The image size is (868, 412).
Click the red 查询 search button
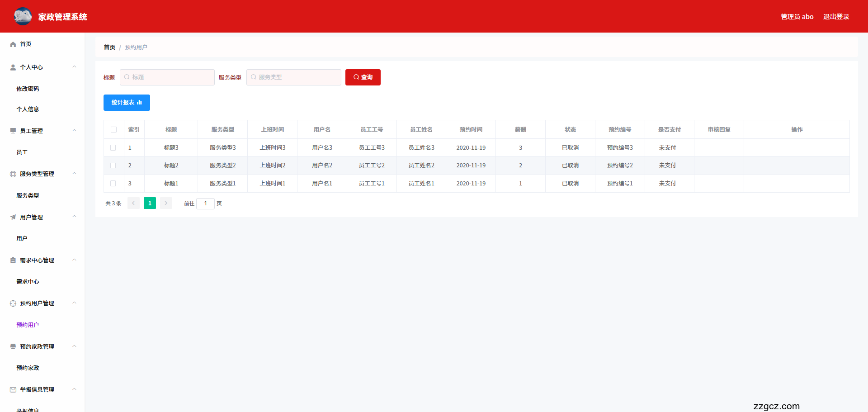point(363,77)
